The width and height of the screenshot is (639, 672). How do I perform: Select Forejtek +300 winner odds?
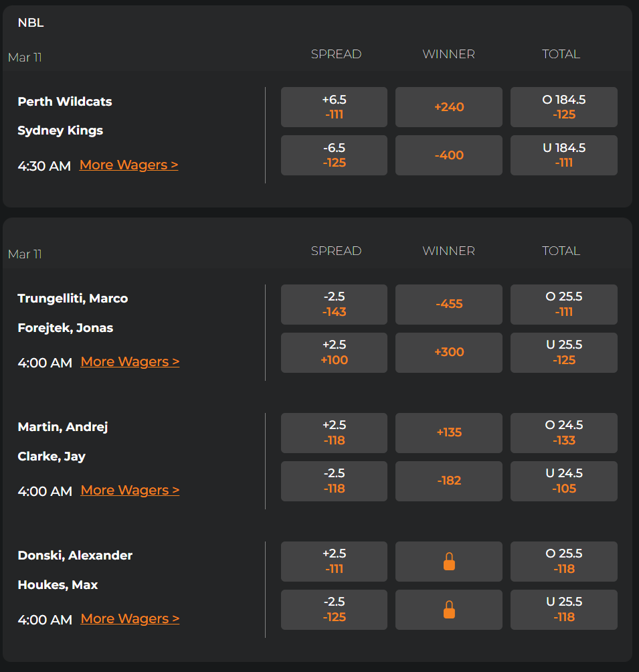[448, 352]
